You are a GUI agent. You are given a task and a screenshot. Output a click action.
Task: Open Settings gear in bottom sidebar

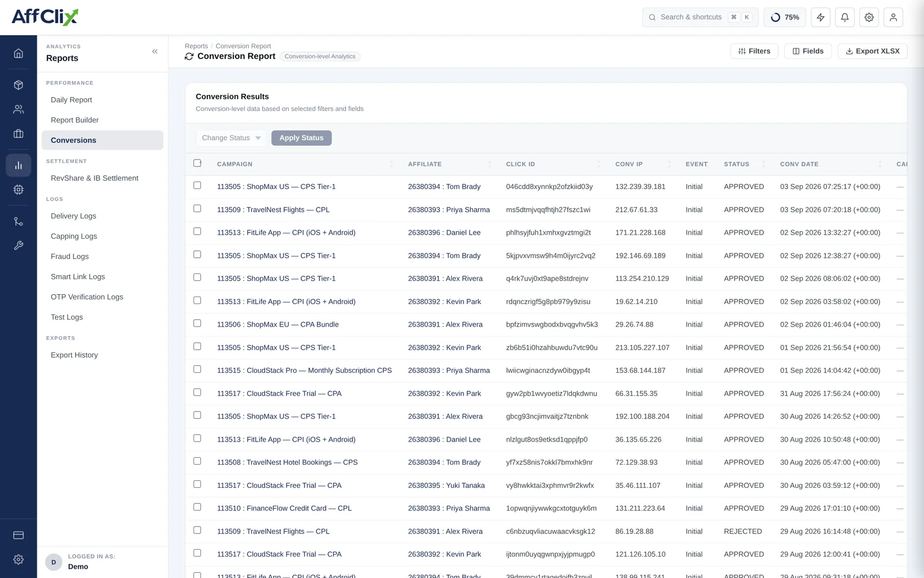click(18, 560)
